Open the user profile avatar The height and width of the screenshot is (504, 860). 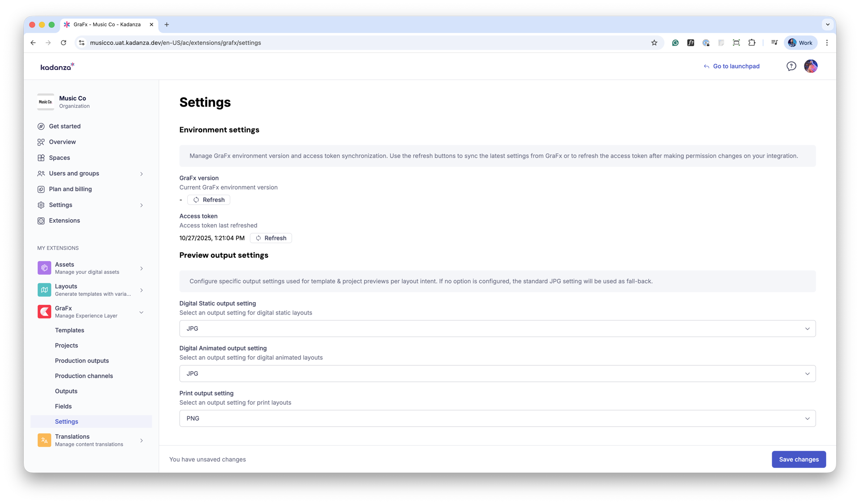pyautogui.click(x=810, y=66)
